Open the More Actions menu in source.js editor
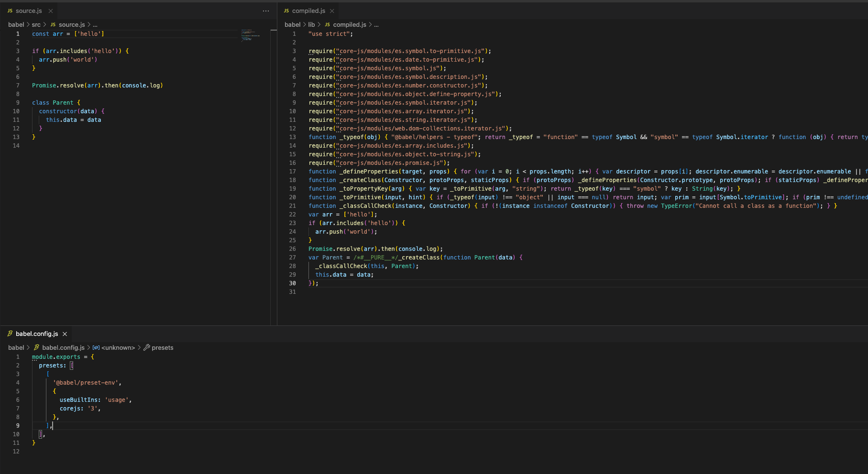Image resolution: width=868 pixels, height=474 pixels. (x=266, y=11)
